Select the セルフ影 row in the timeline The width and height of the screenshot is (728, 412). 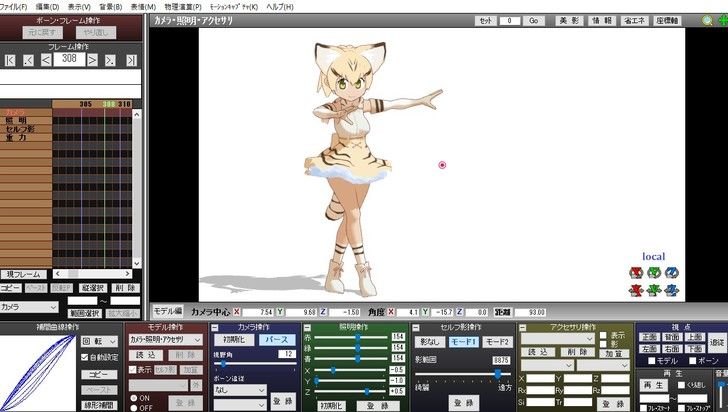tap(26, 129)
